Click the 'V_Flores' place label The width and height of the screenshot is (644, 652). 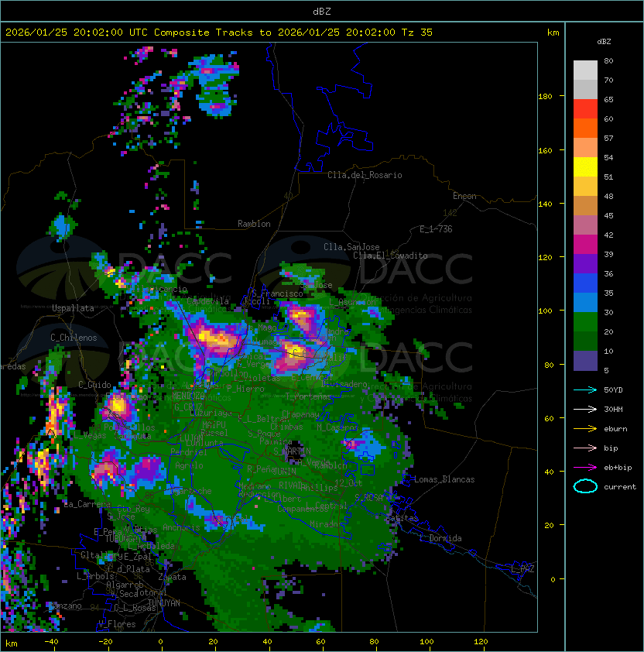117,624
